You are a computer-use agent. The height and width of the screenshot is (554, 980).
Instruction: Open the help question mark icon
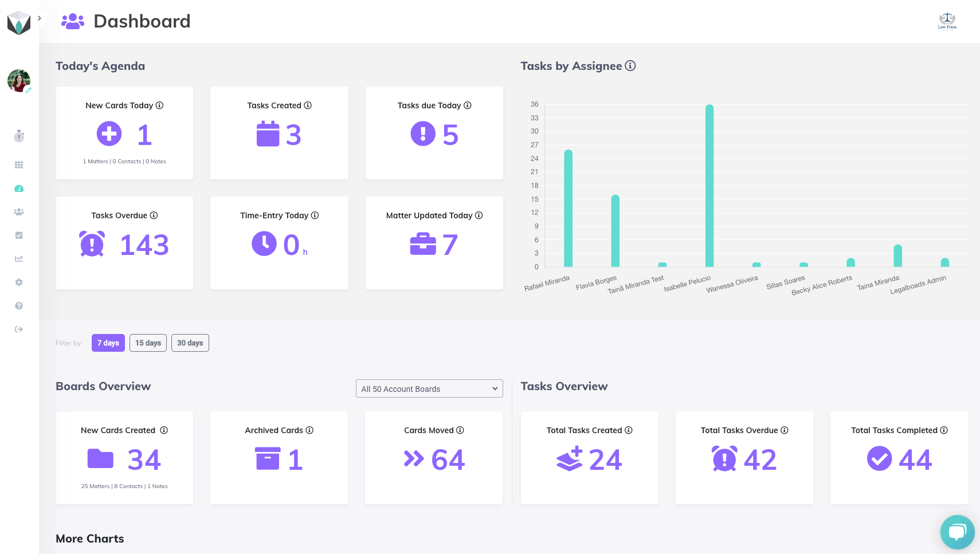pyautogui.click(x=19, y=306)
